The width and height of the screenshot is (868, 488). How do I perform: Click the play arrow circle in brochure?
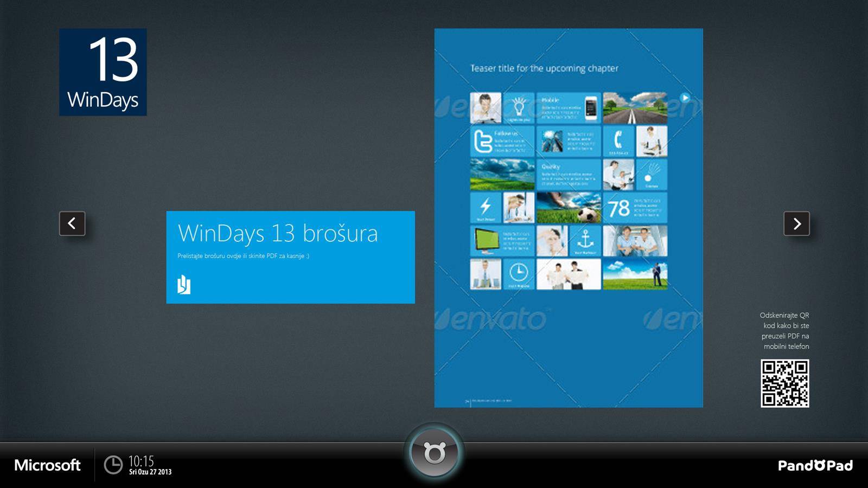coord(685,98)
